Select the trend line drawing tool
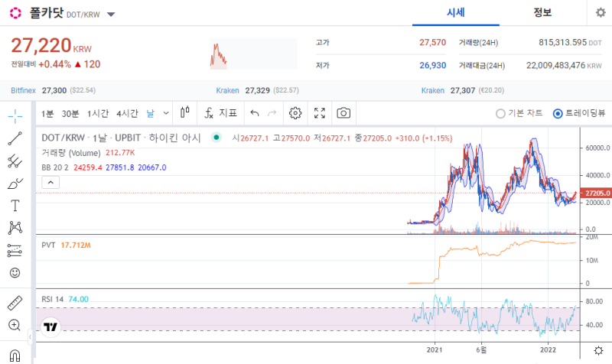 (15, 138)
